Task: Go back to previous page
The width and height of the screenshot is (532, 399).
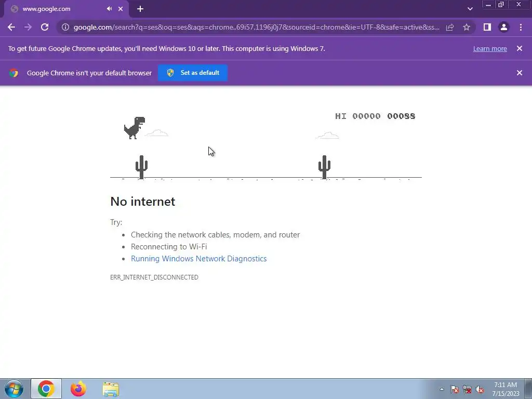Action: pos(11,27)
